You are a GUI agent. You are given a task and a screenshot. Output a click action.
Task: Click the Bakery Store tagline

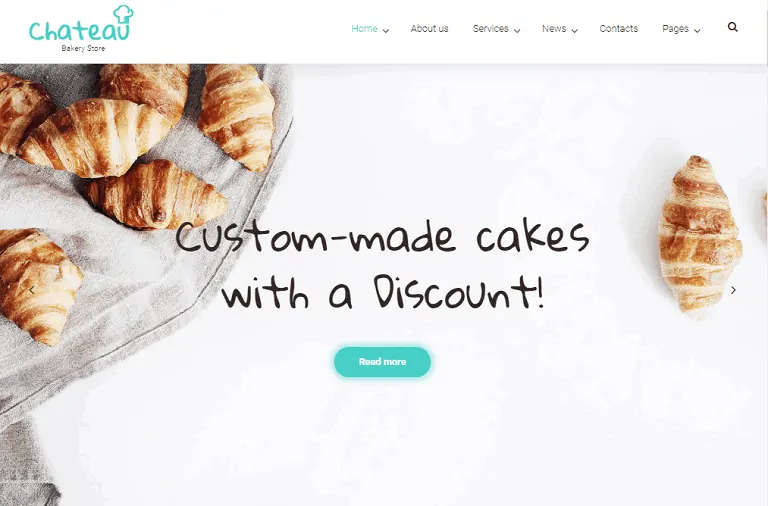coord(83,48)
